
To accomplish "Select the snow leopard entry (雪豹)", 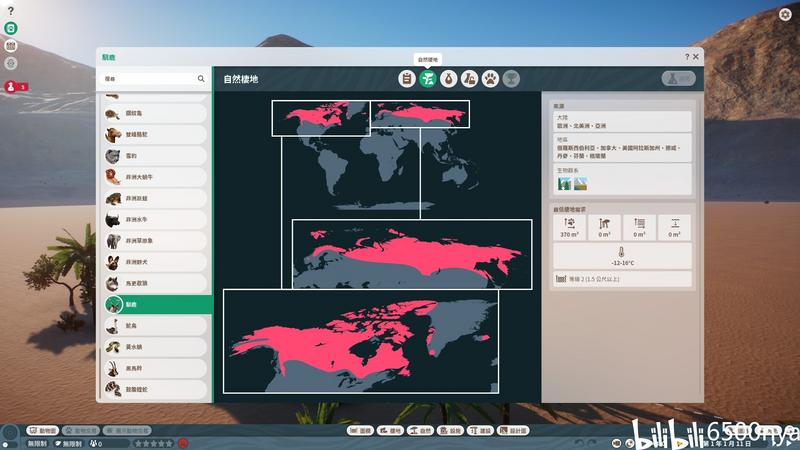I will point(155,156).
